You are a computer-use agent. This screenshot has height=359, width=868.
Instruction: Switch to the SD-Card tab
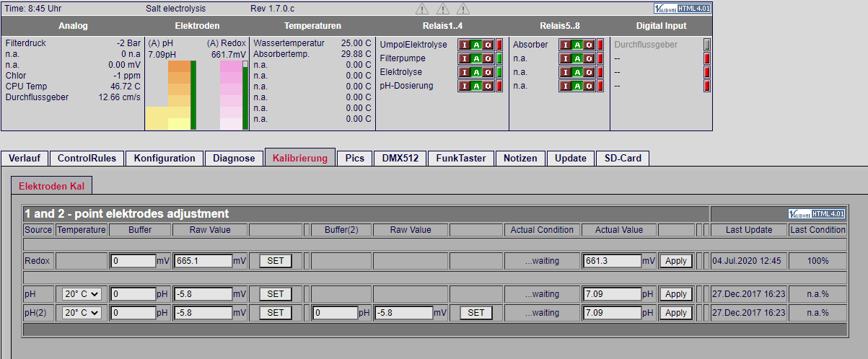point(623,158)
